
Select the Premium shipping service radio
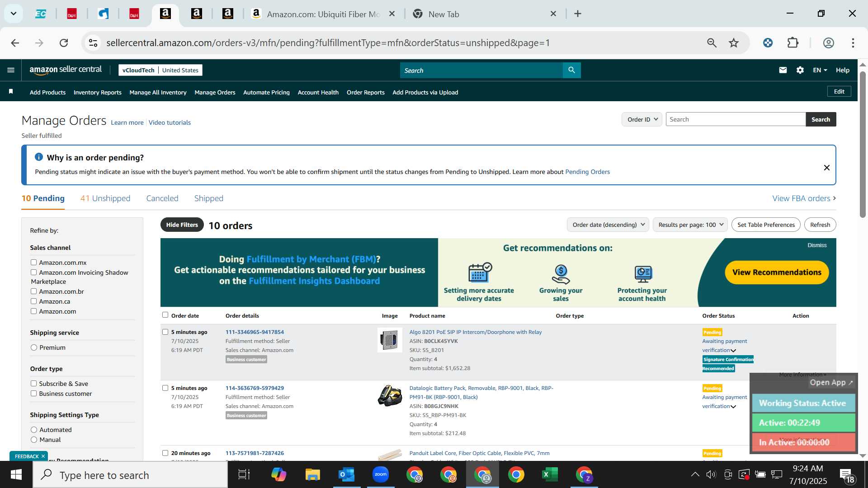click(34, 347)
